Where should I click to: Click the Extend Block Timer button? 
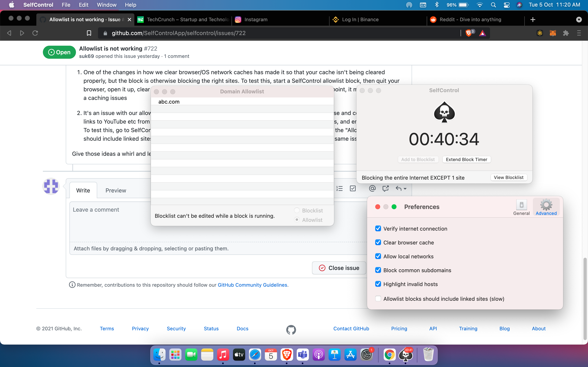[467, 159]
